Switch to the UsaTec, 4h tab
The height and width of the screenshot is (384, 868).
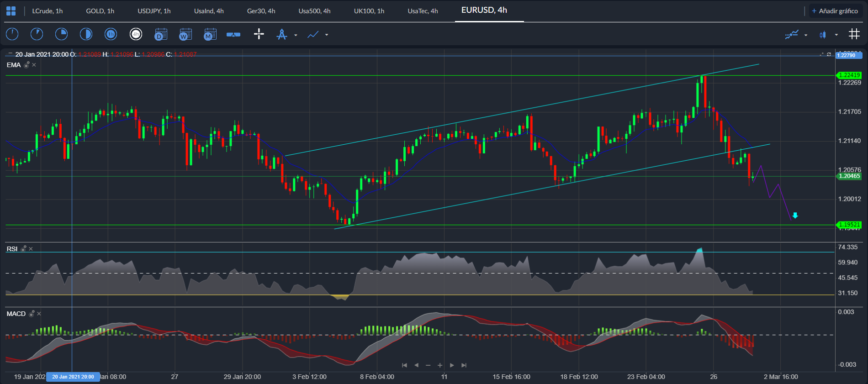423,11
